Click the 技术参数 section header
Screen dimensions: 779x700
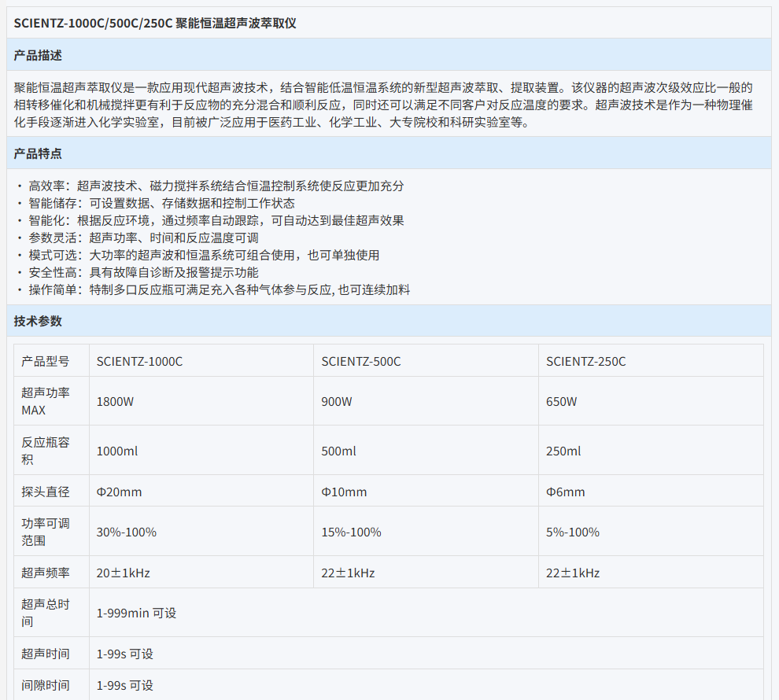38,321
